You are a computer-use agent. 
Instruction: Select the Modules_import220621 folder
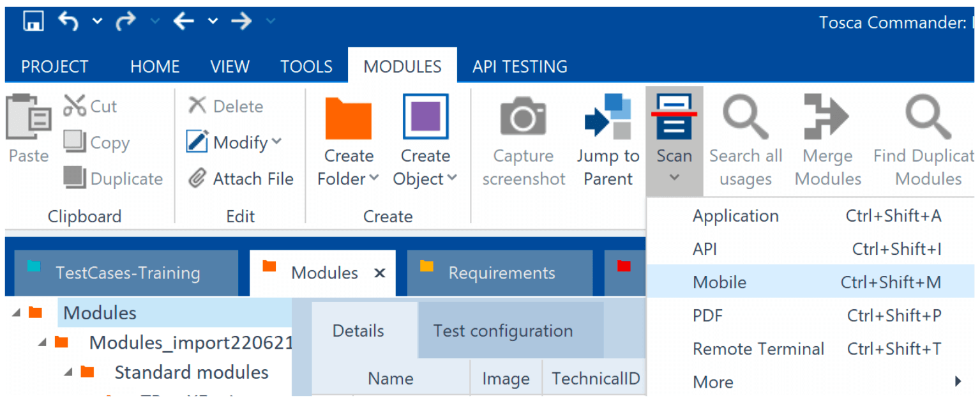coord(191,343)
